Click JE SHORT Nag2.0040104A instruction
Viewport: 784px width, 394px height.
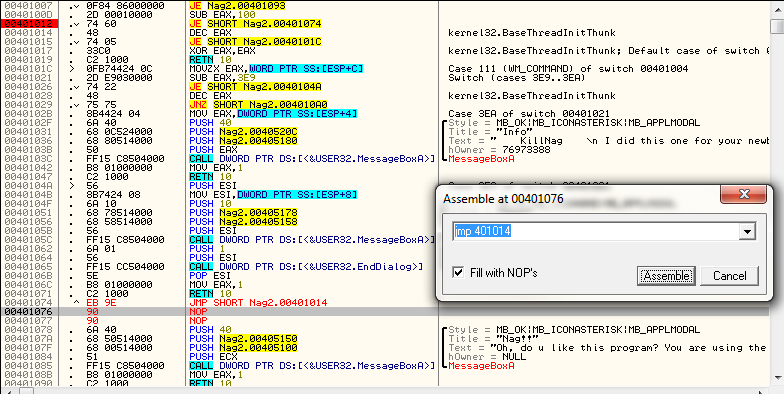(x=255, y=86)
